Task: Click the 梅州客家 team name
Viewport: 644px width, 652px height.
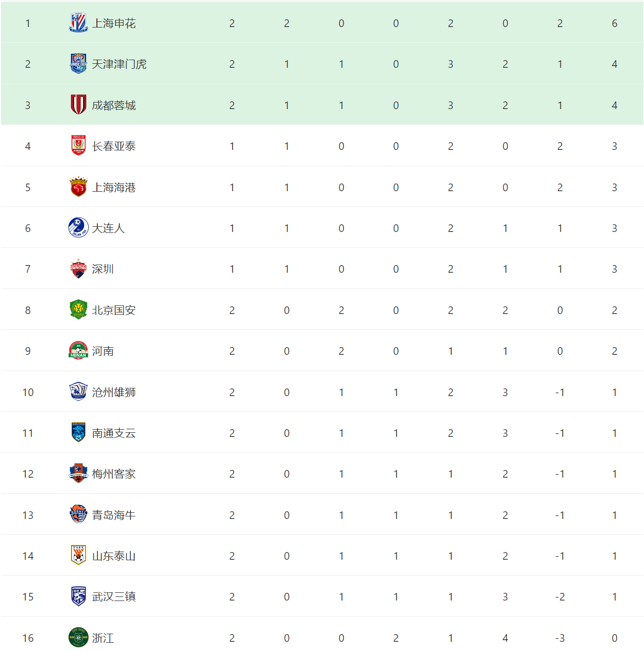Action: [114, 474]
